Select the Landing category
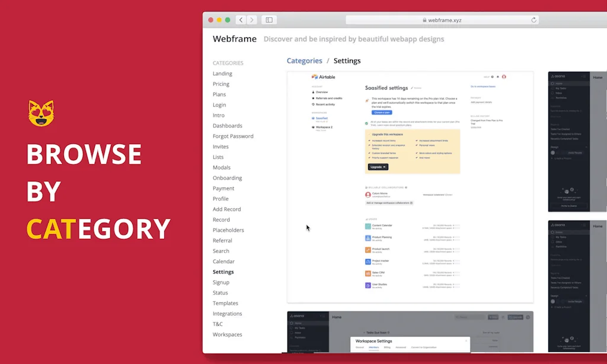The width and height of the screenshot is (607, 364). tap(222, 74)
